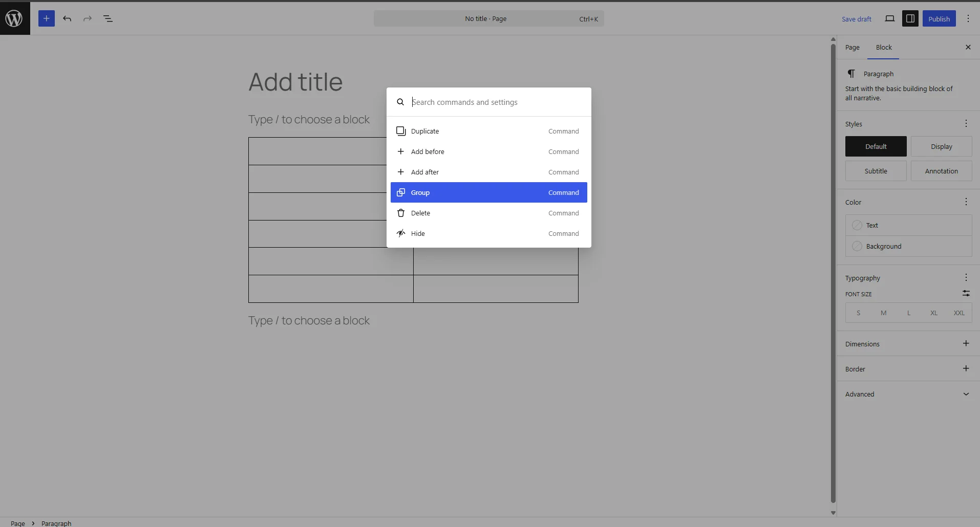This screenshot has width=980, height=527.
Task: Expand the Advanced panel
Action: coord(908,394)
